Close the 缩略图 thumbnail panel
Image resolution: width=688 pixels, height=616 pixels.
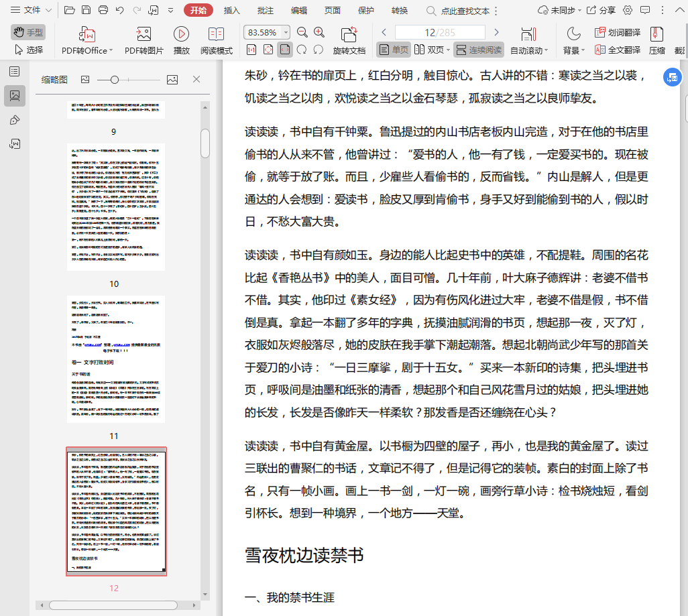[x=196, y=79]
